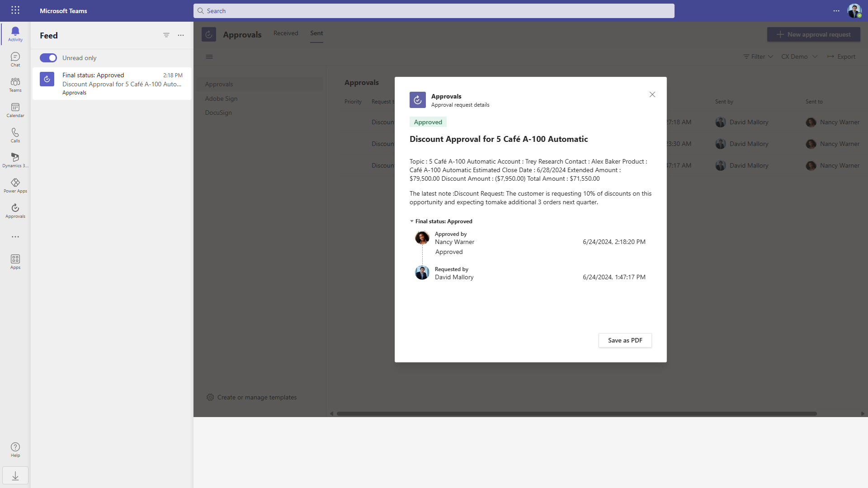This screenshot has height=488, width=868.
Task: Open the Apps gallery
Action: click(x=15, y=262)
